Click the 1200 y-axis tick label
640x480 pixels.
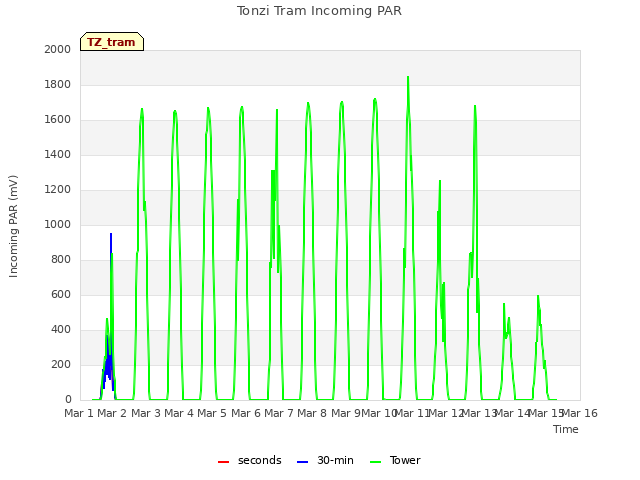tap(58, 189)
